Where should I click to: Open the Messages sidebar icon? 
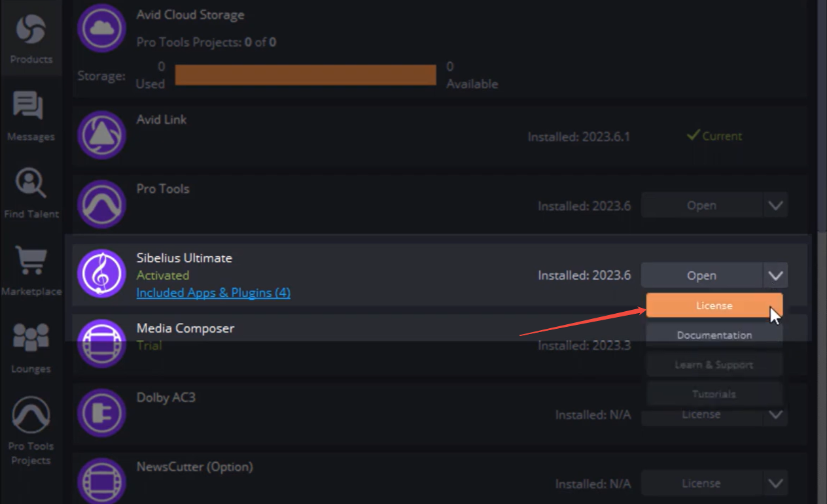[31, 115]
